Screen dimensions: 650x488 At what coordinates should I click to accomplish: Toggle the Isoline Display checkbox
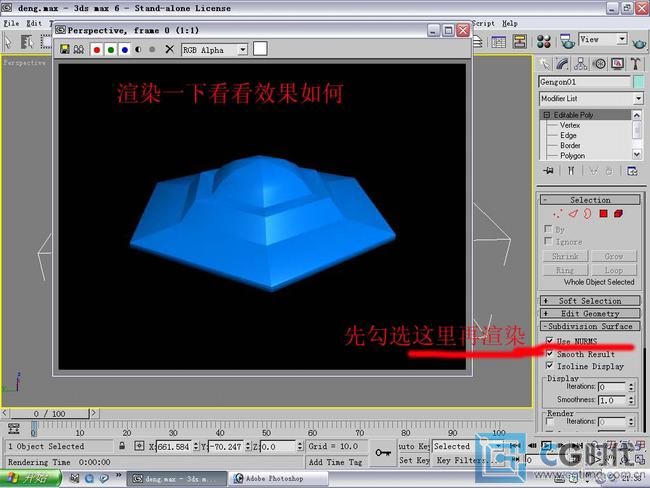click(550, 366)
